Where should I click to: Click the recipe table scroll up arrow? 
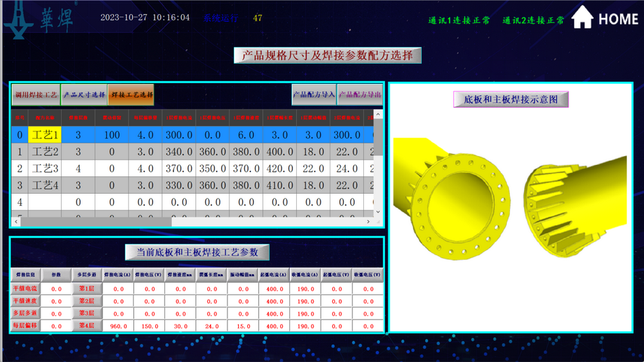[378, 115]
